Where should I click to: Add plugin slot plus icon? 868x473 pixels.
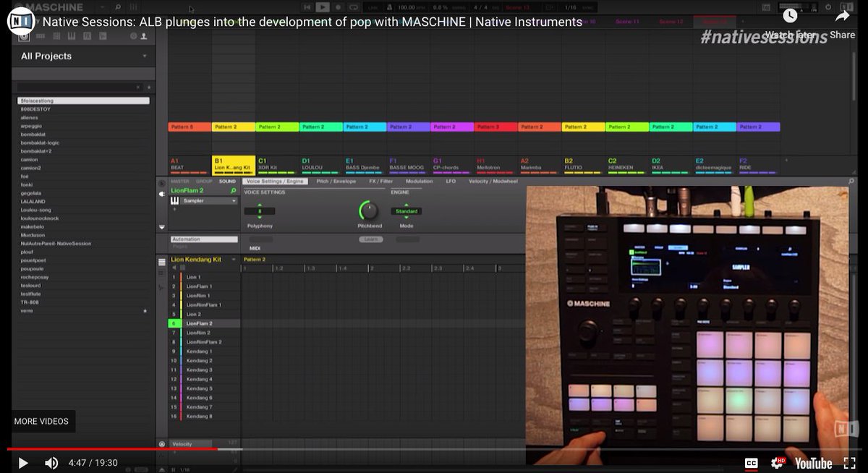click(x=174, y=209)
